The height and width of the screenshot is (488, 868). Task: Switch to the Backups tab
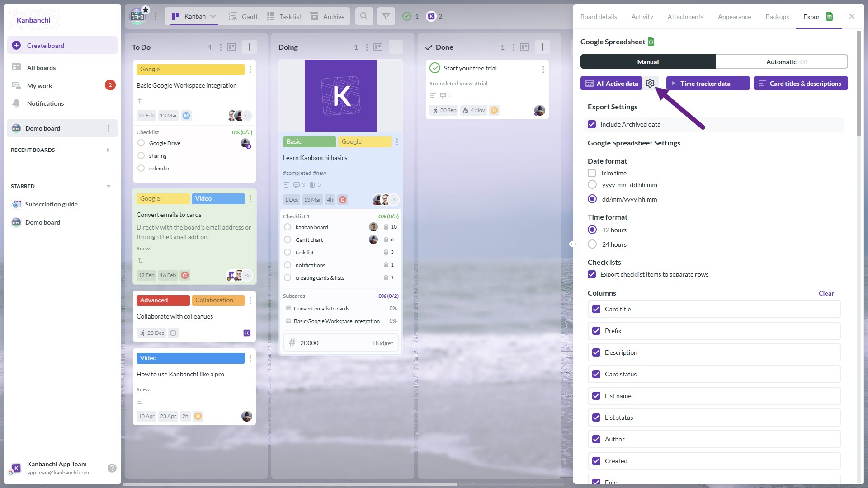tap(777, 17)
